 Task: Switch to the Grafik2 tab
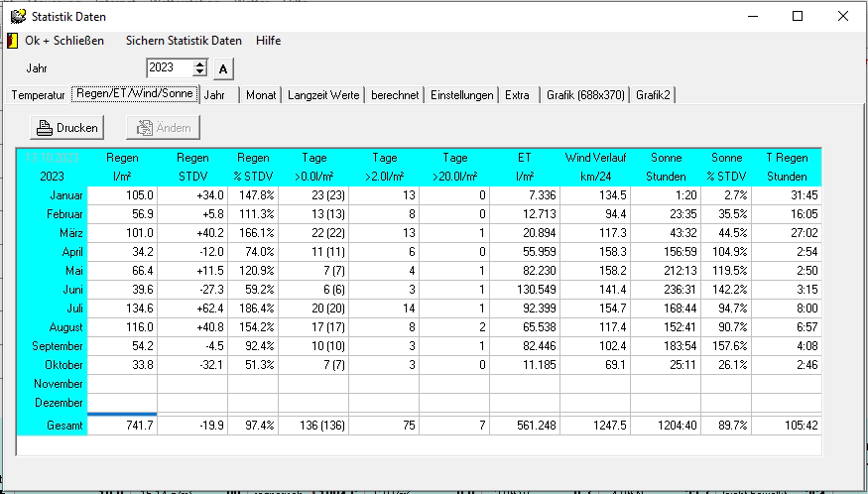(x=654, y=95)
